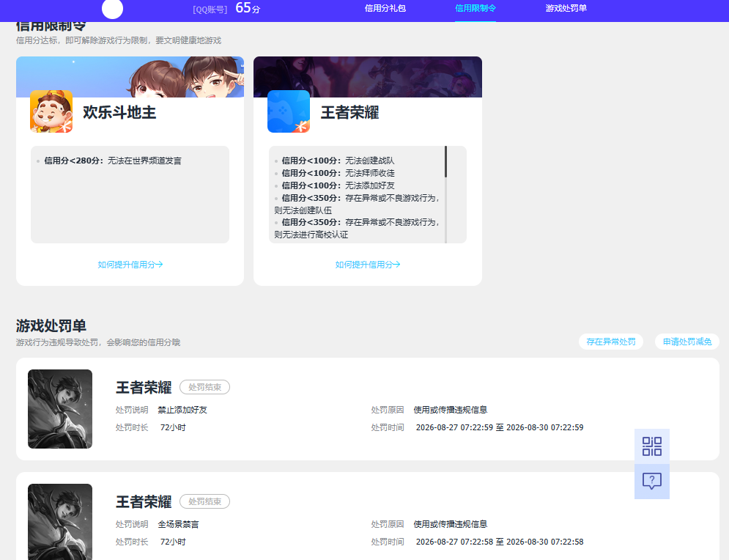The height and width of the screenshot is (560, 729).
Task: Click the 65分 credit score
Action: tap(248, 8)
